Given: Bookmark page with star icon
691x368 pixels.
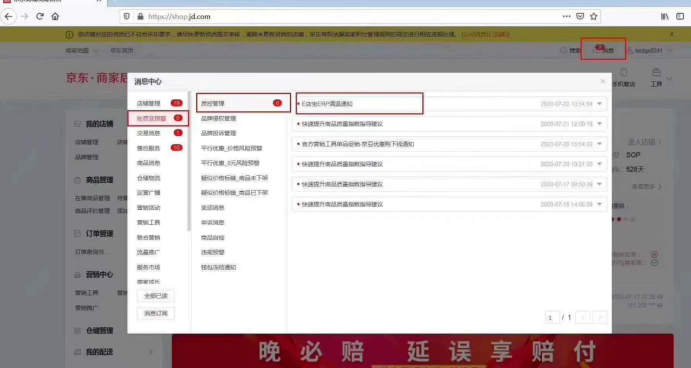Looking at the screenshot, I should 594,16.
